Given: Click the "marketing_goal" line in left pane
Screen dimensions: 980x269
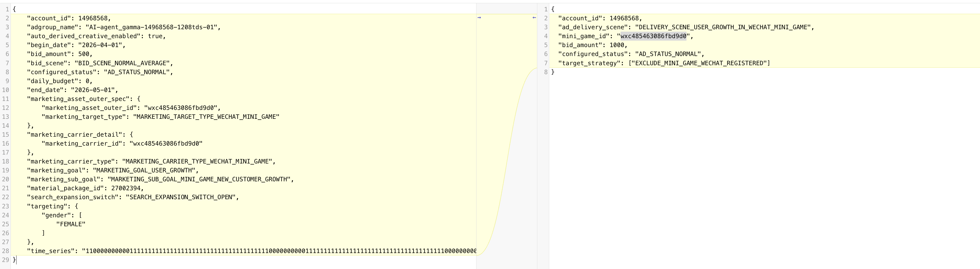Looking at the screenshot, I should tap(113, 170).
